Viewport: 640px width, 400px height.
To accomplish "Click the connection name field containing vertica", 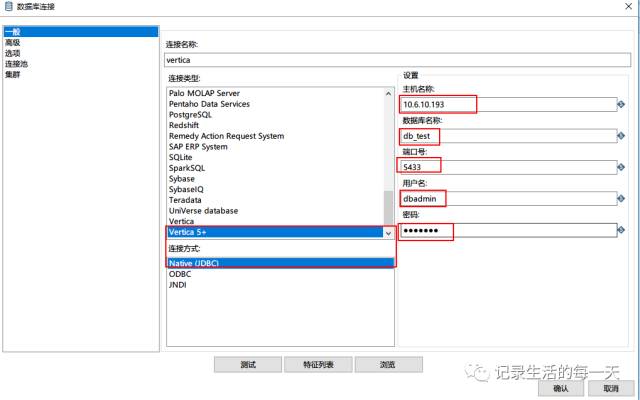I will click(x=398, y=60).
